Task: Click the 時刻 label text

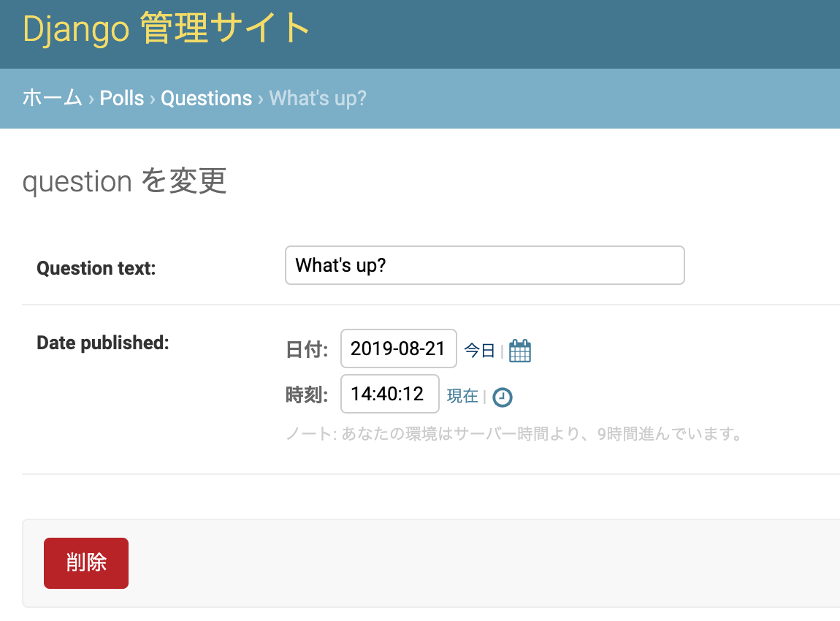Action: point(306,395)
